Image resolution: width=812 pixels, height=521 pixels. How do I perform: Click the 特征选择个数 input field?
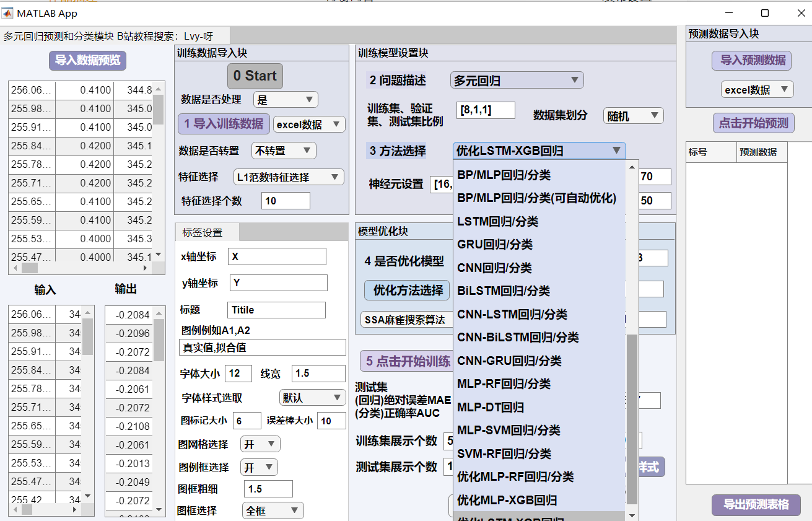coord(286,201)
